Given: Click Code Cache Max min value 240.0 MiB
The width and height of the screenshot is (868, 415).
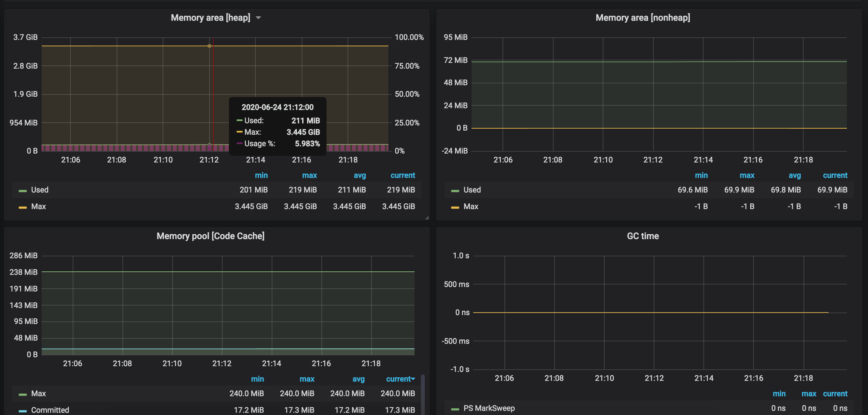Looking at the screenshot, I should point(246,393).
